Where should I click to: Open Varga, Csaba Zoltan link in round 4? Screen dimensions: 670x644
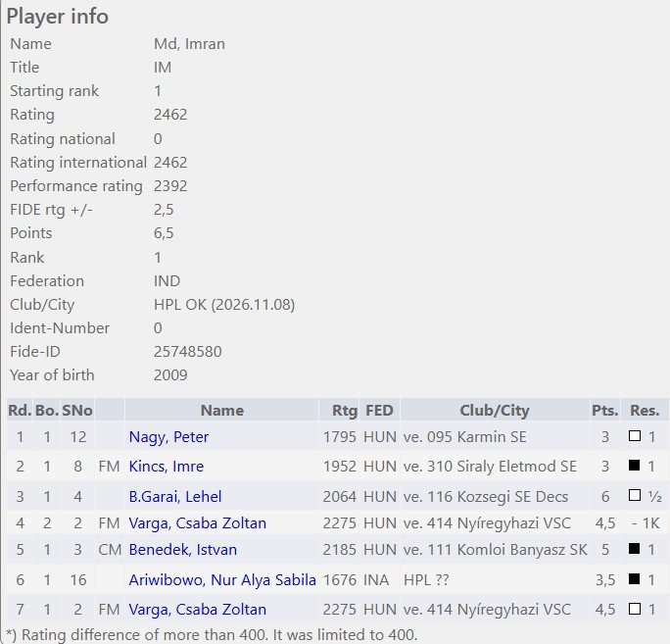click(198, 522)
